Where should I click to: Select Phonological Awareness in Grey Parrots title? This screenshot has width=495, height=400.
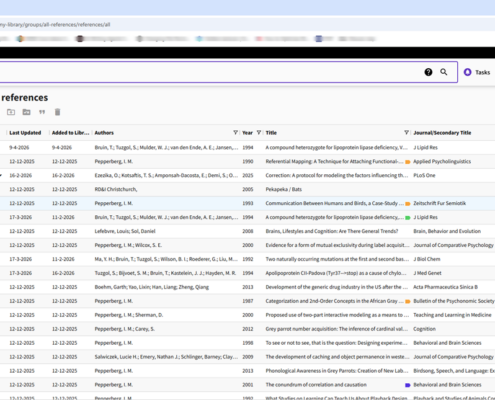[337, 371]
